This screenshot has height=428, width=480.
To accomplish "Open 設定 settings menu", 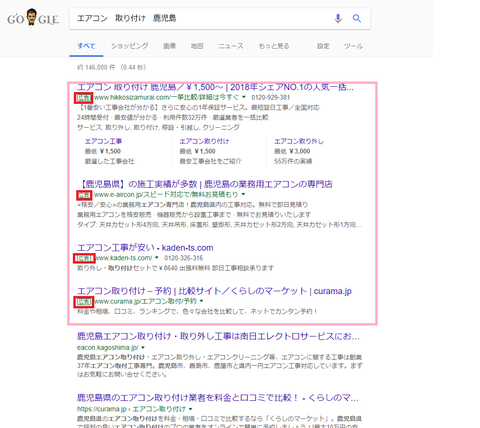I will pos(323,46).
